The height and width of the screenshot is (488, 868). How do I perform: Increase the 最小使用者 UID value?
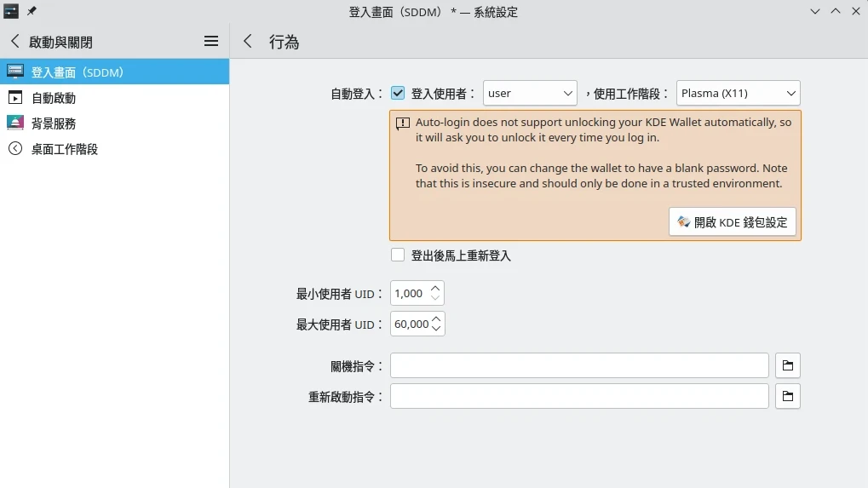[x=436, y=289]
